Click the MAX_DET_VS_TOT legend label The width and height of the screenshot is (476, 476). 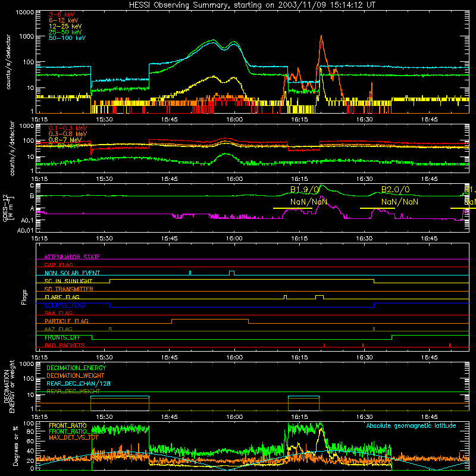[x=74, y=437]
